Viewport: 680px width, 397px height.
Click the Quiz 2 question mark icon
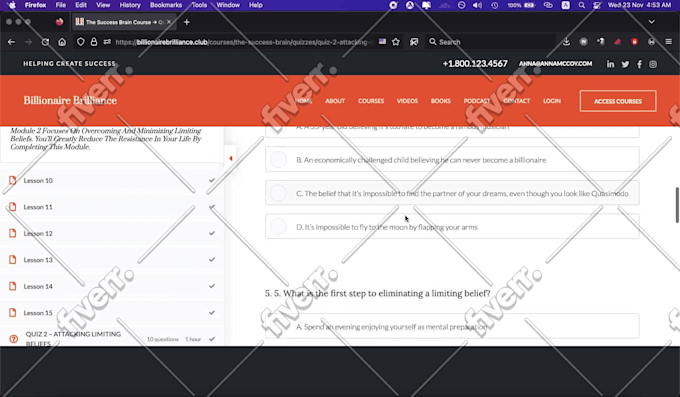click(13, 339)
